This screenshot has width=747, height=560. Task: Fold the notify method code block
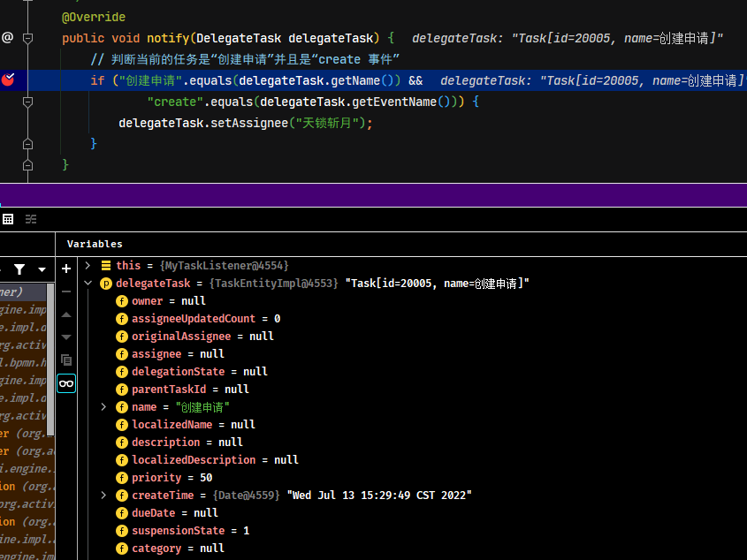click(27, 38)
